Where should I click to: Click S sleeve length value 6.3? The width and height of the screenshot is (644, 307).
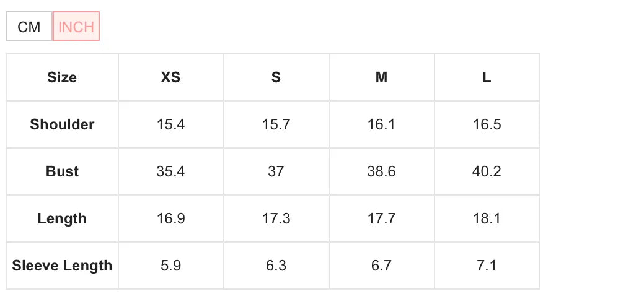(x=276, y=266)
